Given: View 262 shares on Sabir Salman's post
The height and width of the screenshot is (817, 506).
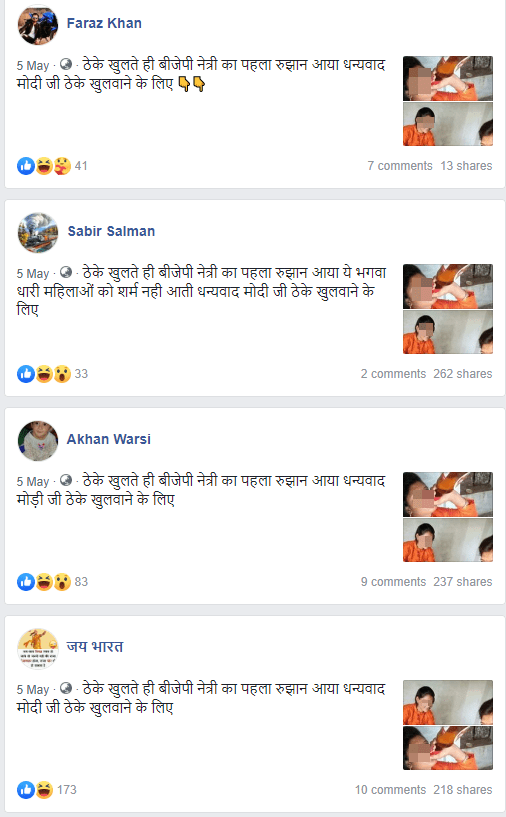Looking at the screenshot, I should pyautogui.click(x=463, y=374).
